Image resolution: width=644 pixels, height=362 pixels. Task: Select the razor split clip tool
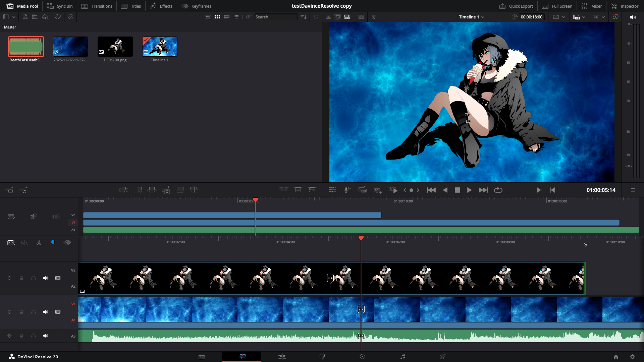click(x=39, y=242)
